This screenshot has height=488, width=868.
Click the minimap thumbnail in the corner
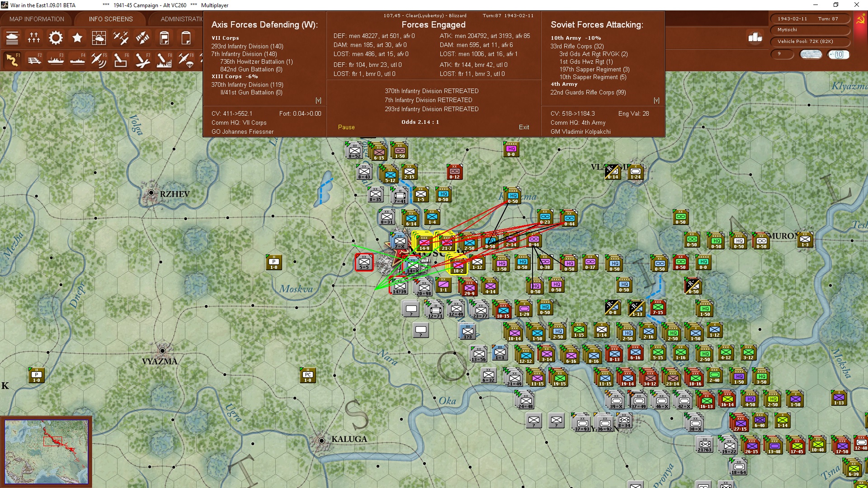(46, 451)
